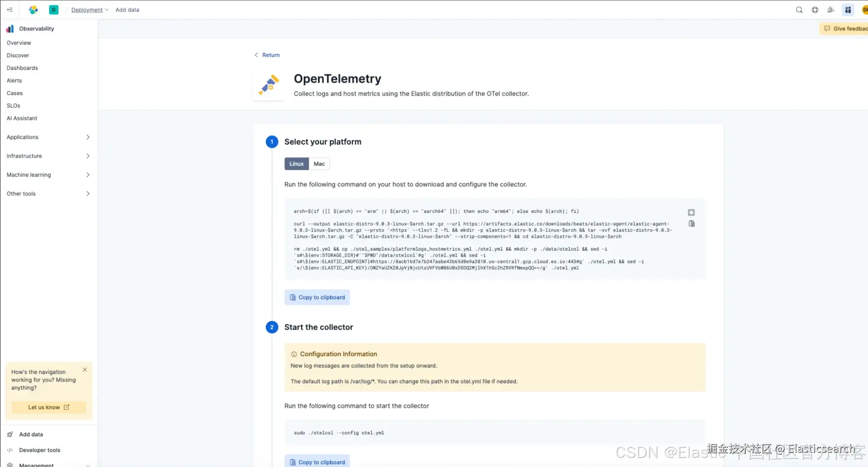868x467 pixels.
Task: Open the highlighted apps grid icon
Action: (848, 10)
